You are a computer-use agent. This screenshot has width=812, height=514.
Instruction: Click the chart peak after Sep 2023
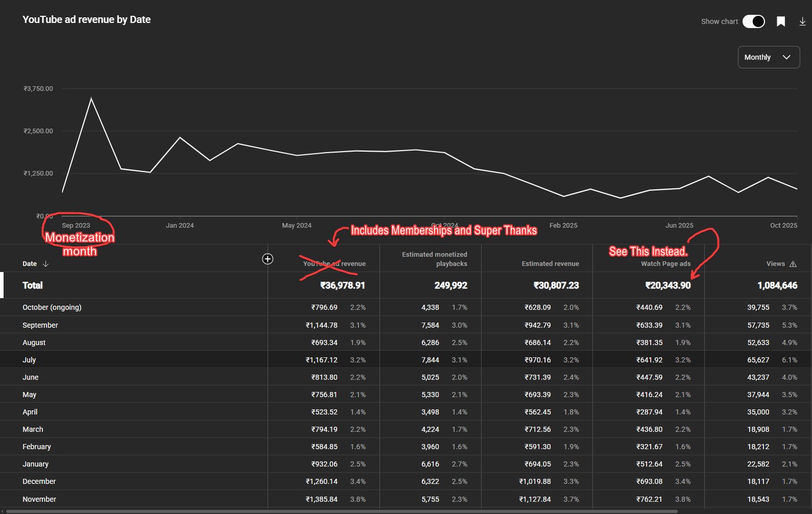[x=91, y=98]
